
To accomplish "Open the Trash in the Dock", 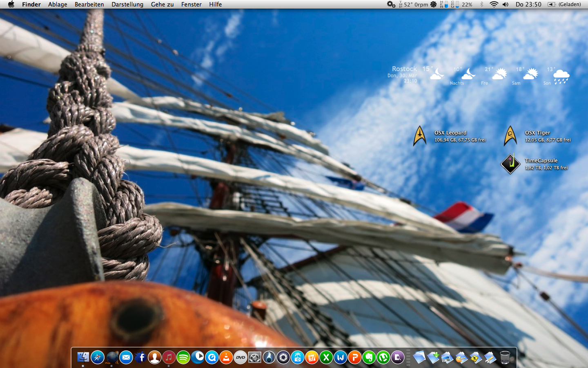I will (x=505, y=357).
